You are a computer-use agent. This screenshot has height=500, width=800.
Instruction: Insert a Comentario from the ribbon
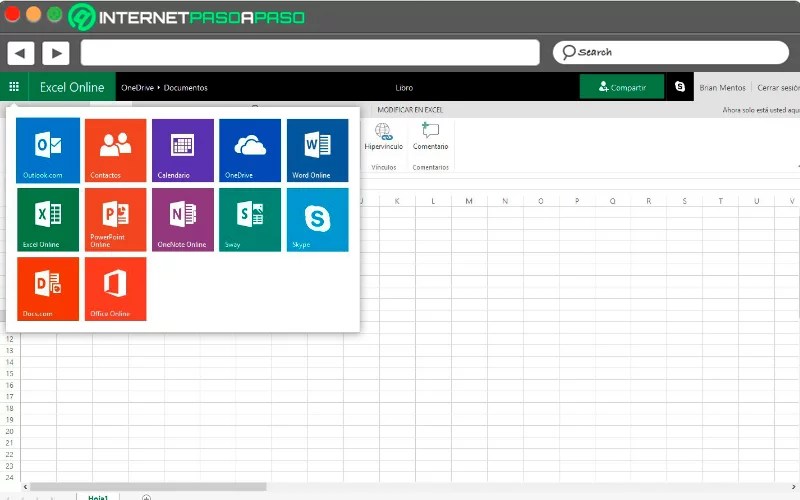coord(430,137)
